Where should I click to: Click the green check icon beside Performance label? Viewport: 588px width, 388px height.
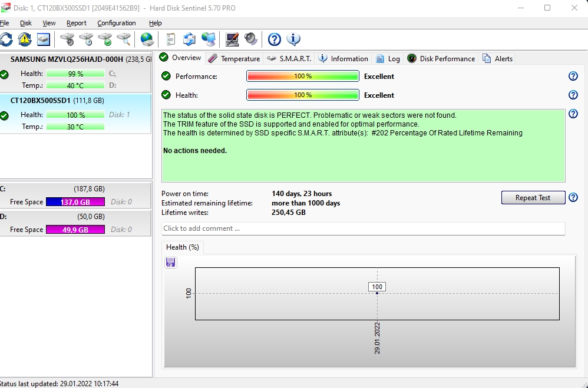coord(166,76)
